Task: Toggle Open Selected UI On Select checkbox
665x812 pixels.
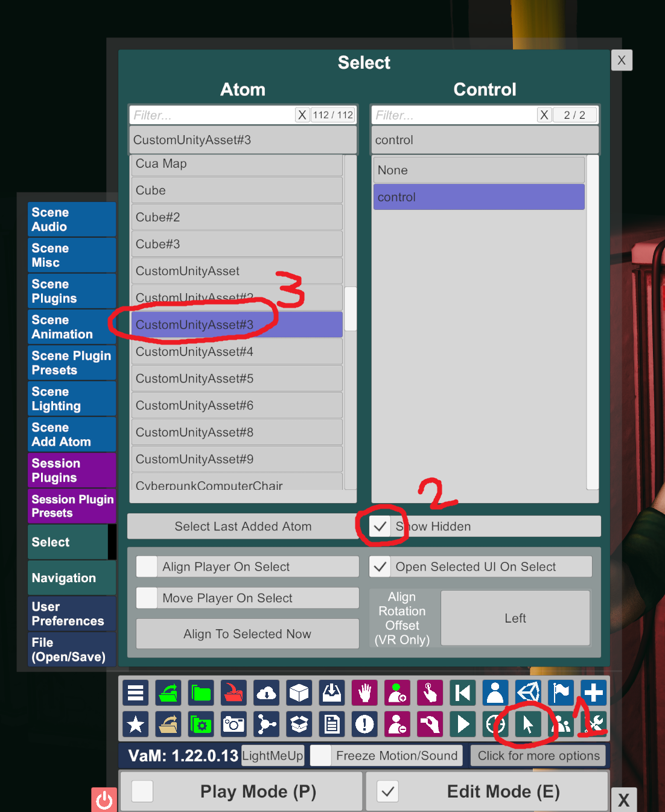Action: coord(380,566)
